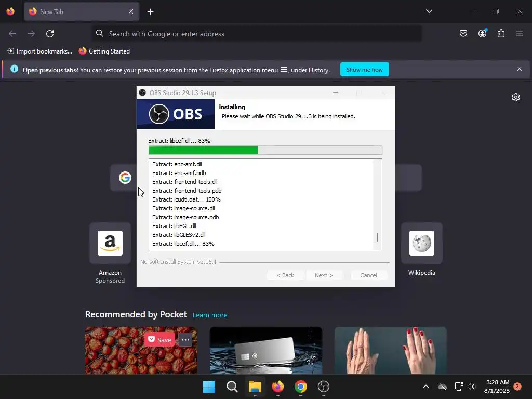This screenshot has width=532, height=399.
Task: Click 'Nullsoft Install System v3.06.1' text
Action: (x=178, y=262)
